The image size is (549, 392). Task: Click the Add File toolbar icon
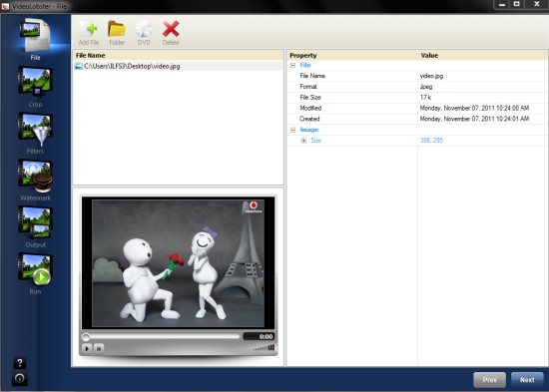tap(89, 33)
